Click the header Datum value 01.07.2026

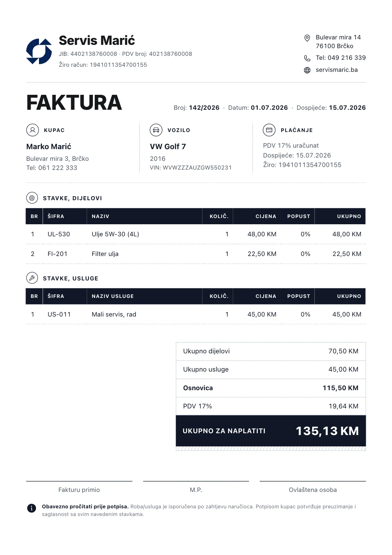(x=269, y=108)
